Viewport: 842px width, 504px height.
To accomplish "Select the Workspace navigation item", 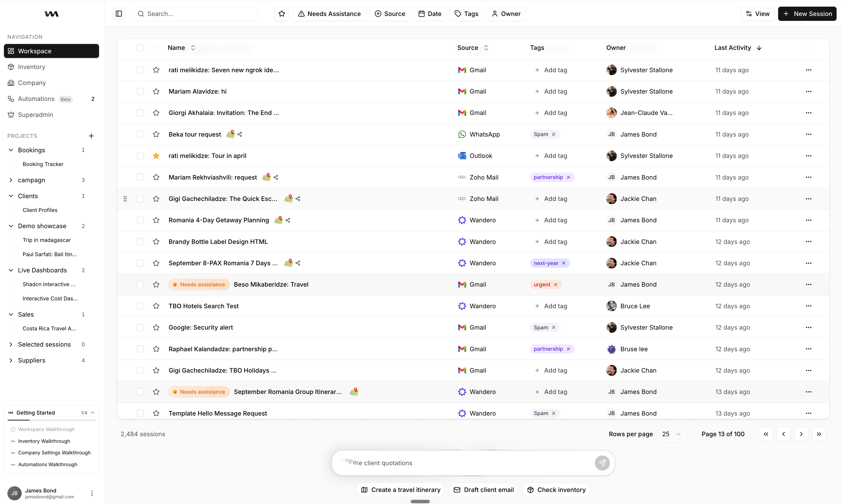I will pos(51,51).
